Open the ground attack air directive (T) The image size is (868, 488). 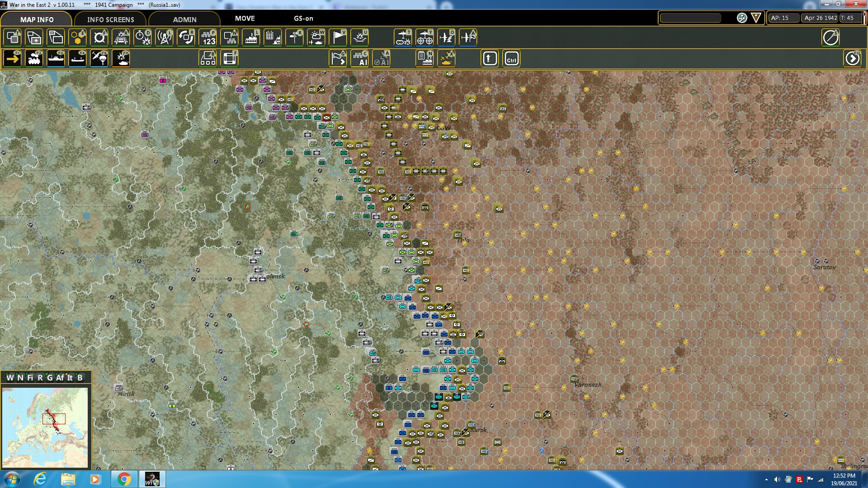pos(403,38)
